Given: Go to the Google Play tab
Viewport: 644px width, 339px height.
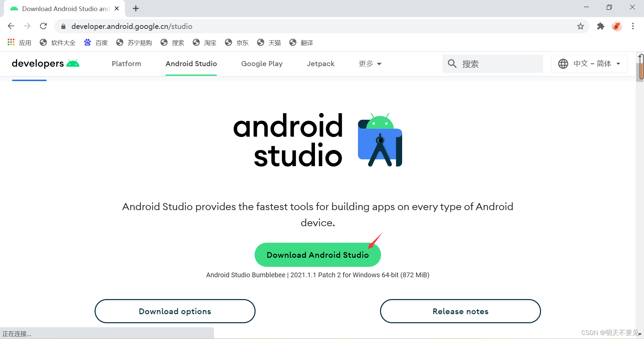Looking at the screenshot, I should point(262,64).
